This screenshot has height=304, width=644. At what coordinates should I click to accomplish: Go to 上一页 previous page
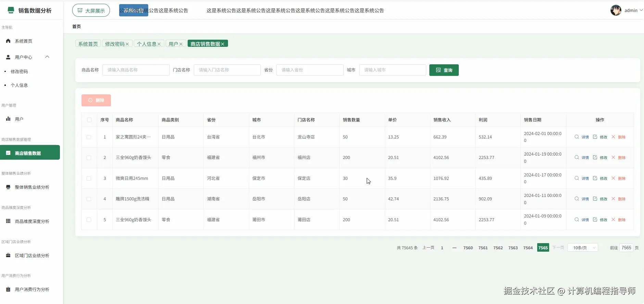tap(428, 248)
